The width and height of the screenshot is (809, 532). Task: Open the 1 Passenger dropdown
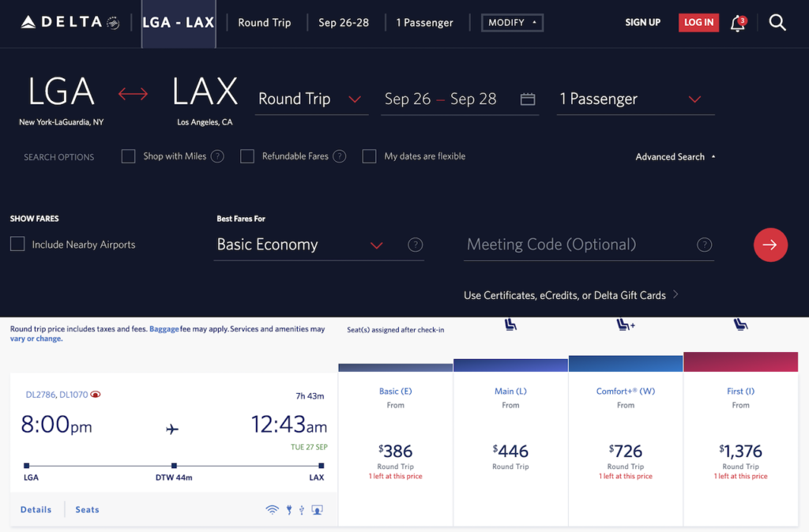[635, 99]
